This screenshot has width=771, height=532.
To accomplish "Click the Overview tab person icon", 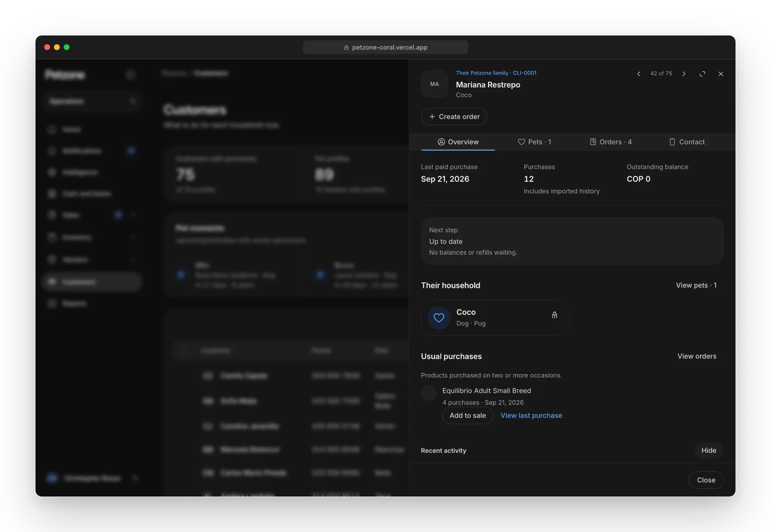I will 441,142.
